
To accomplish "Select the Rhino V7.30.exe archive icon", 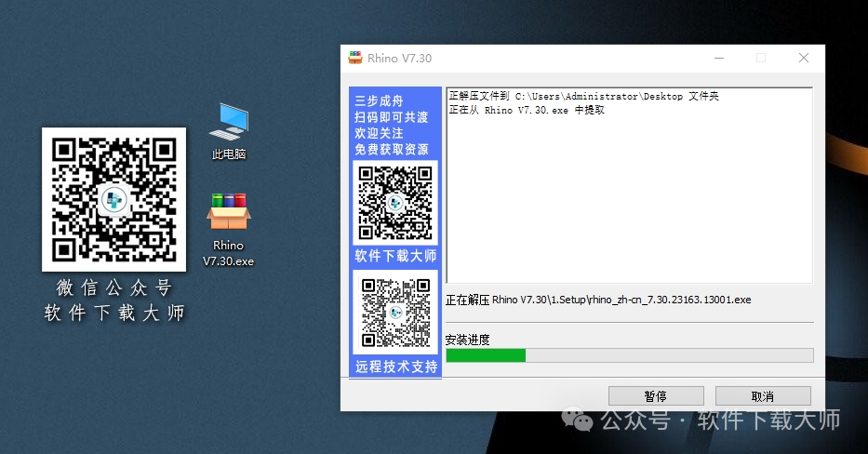I will tap(228, 230).
